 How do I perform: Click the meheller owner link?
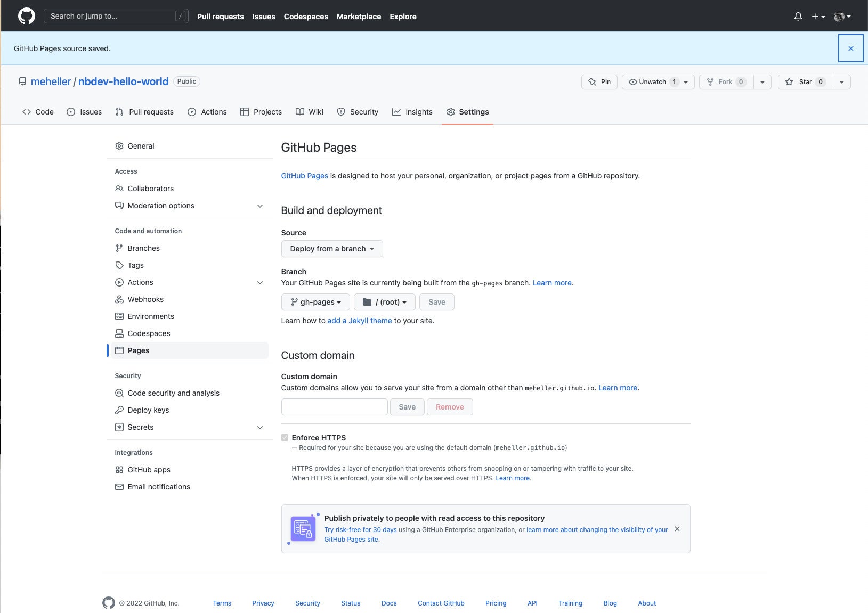51,81
